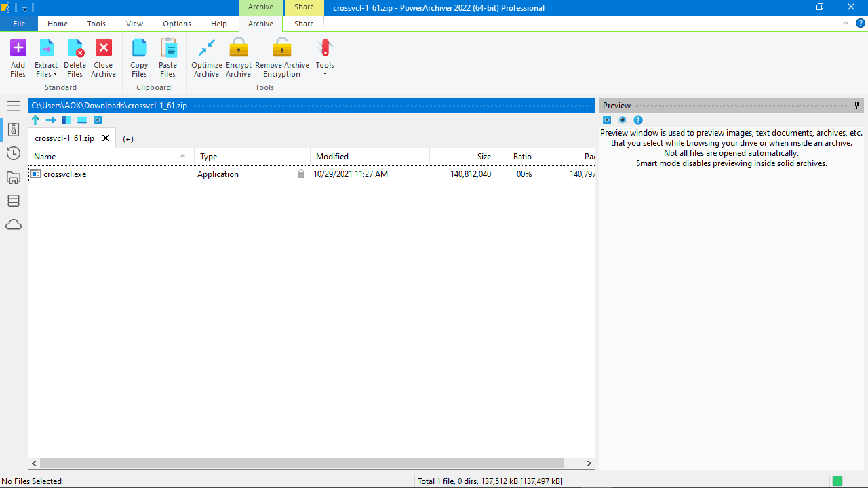Click the Tools swiss-knife icon
The width and height of the screenshot is (868, 488).
(x=325, y=48)
